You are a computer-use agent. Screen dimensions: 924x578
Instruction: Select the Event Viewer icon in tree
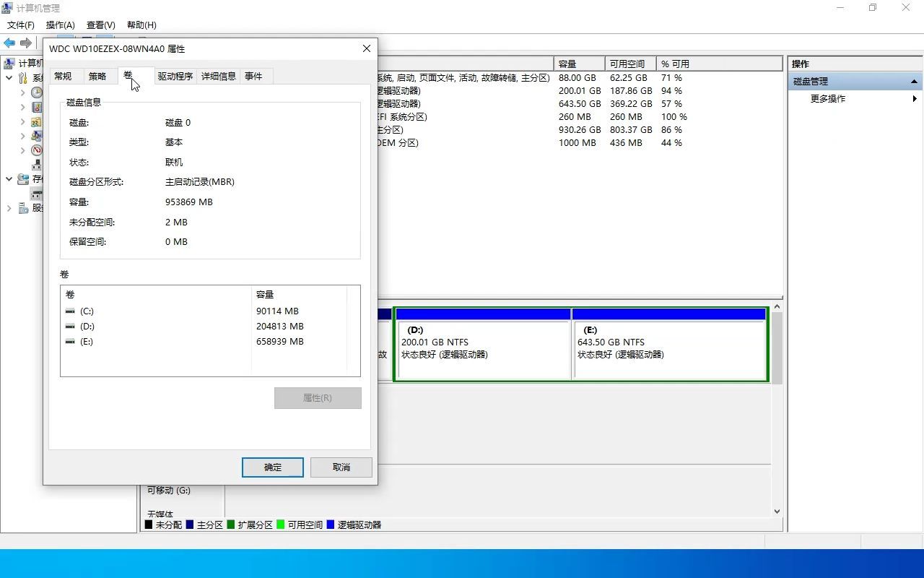coord(36,107)
